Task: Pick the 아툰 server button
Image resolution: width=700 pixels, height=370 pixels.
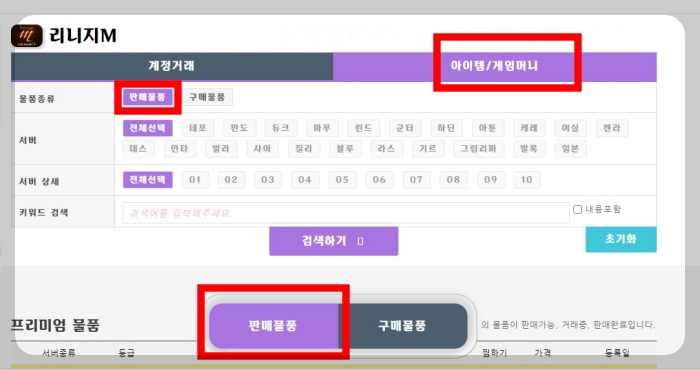Action: point(488,128)
